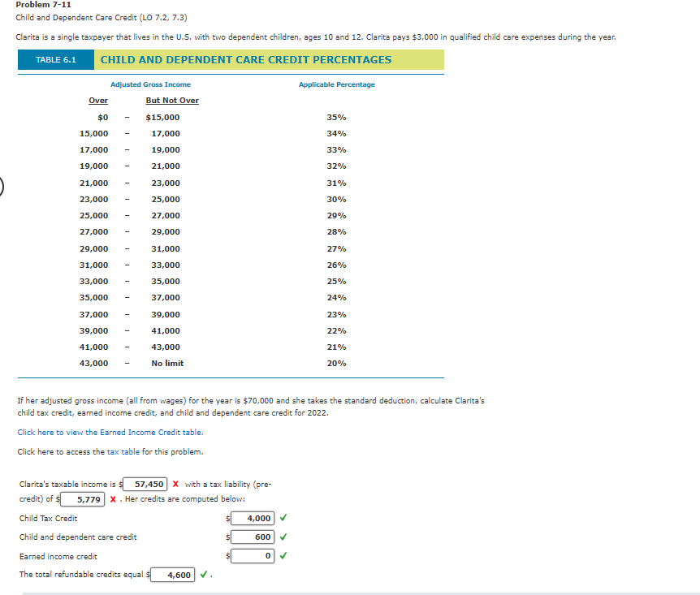The height and width of the screenshot is (595, 700).
Task: Click the 20% percentage value
Action: 337,364
